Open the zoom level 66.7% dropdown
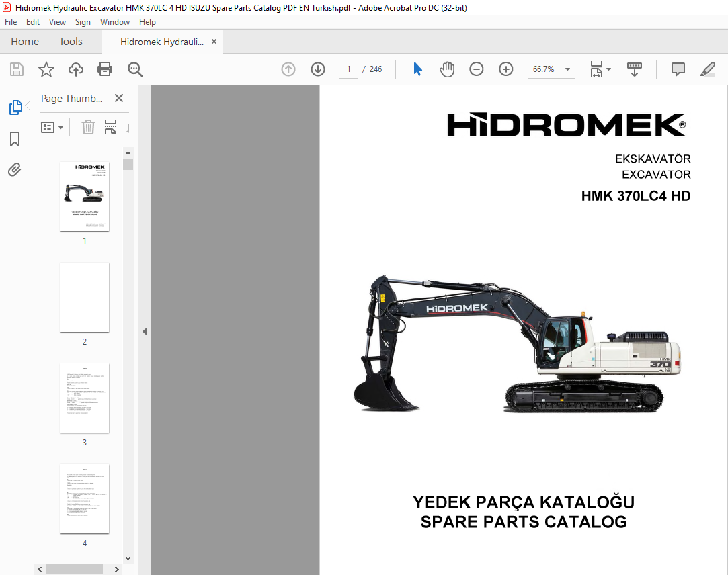This screenshot has height=575, width=728. click(x=567, y=69)
